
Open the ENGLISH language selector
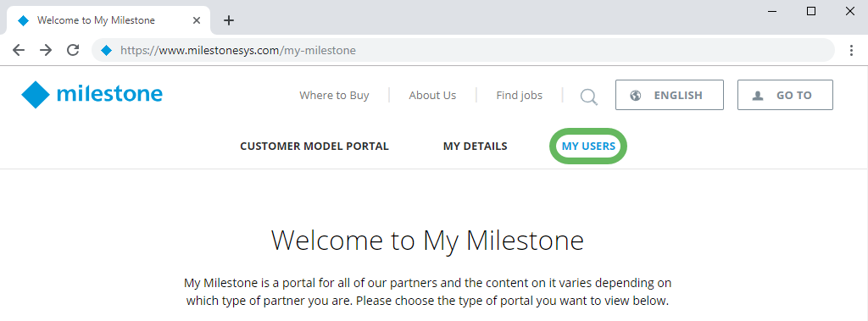670,95
